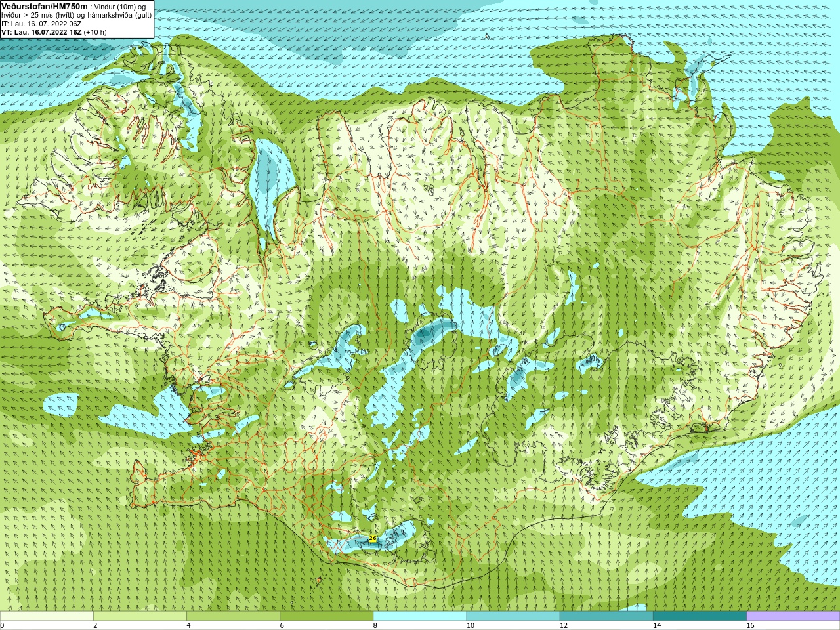The image size is (840, 630).
Task: Click the legend scale label 4
Action: pos(188,625)
